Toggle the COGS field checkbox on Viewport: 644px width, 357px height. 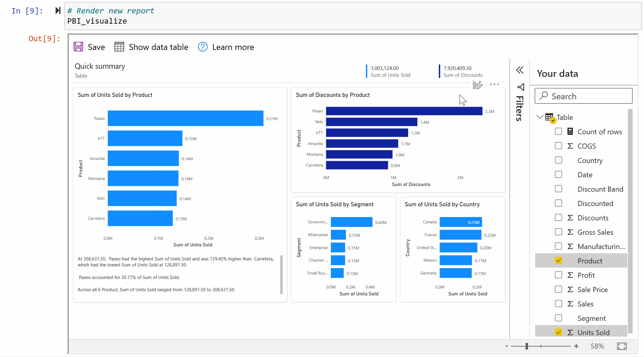[558, 146]
